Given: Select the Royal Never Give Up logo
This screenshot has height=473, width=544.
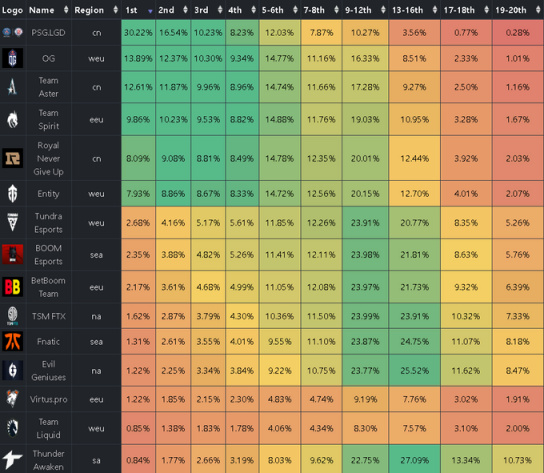Looking at the screenshot, I should (12, 158).
